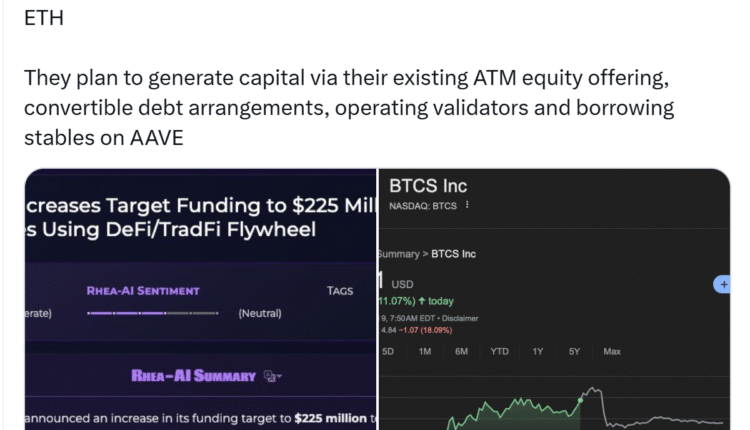Switch chart to 6M range

coord(461,352)
